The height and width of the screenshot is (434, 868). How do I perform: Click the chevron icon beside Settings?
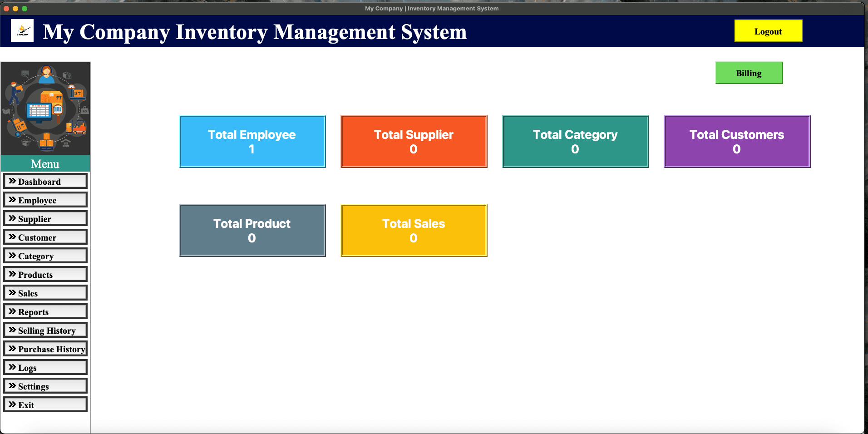click(x=12, y=386)
